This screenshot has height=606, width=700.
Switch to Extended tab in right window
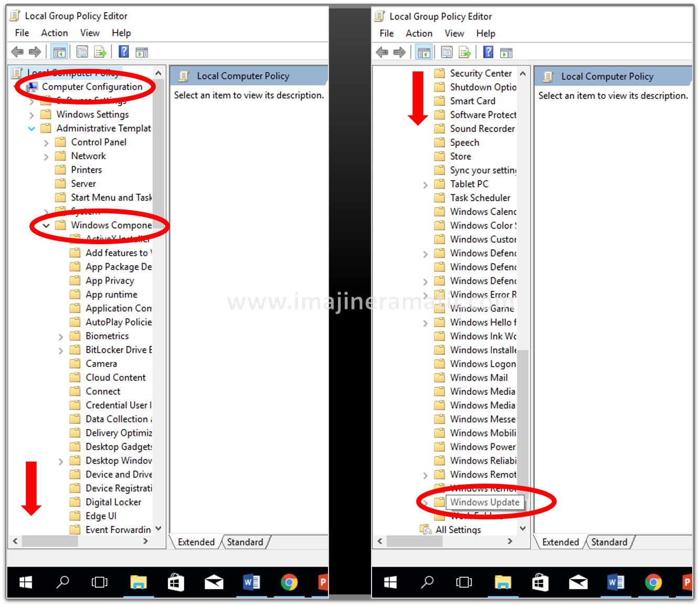coord(560,542)
